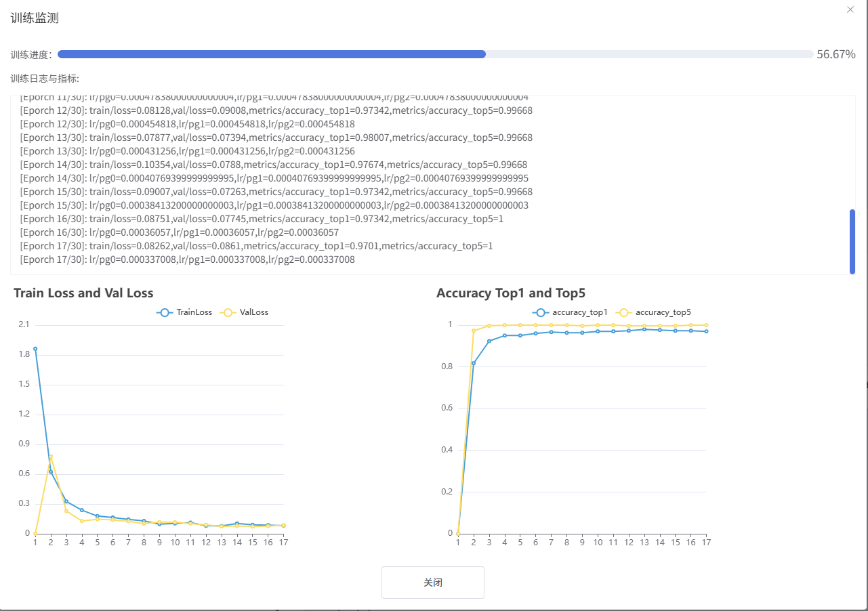The height and width of the screenshot is (611, 868).
Task: Toggle the TrainLoss legend series
Action: tap(184, 312)
